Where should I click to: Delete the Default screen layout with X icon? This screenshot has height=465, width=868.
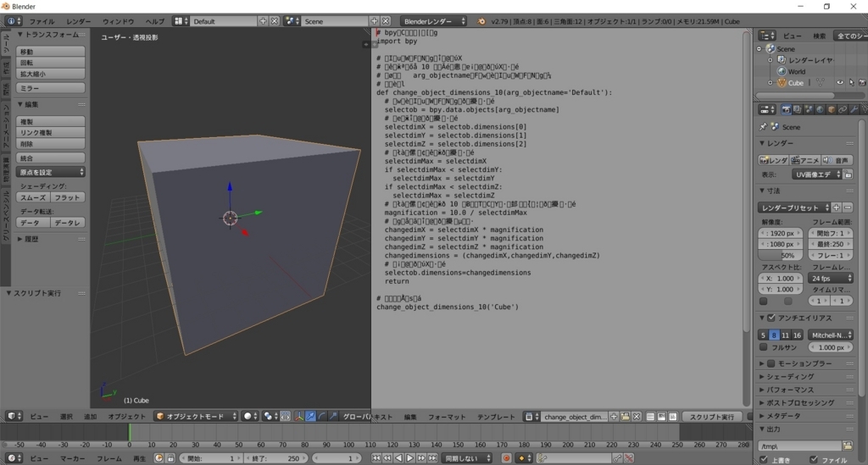[274, 21]
